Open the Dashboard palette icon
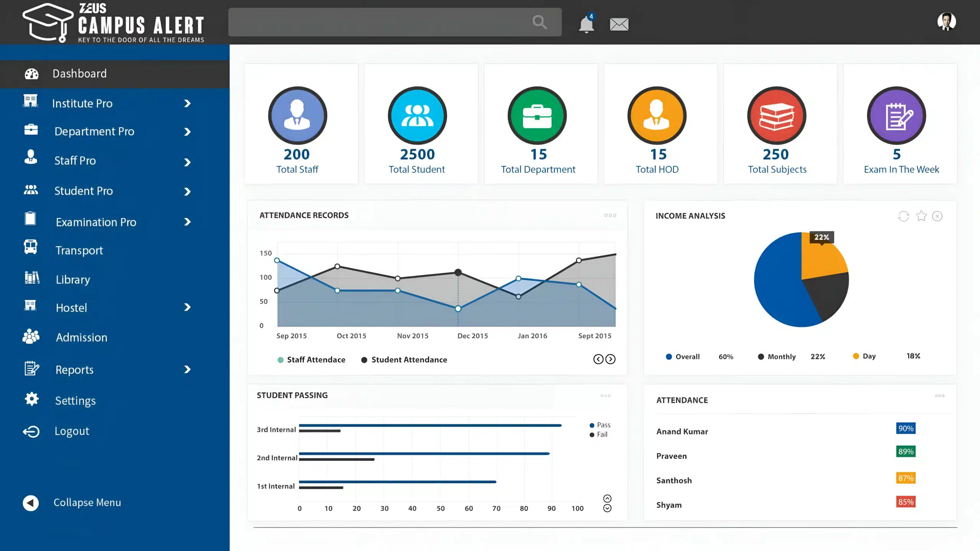 pos(31,73)
